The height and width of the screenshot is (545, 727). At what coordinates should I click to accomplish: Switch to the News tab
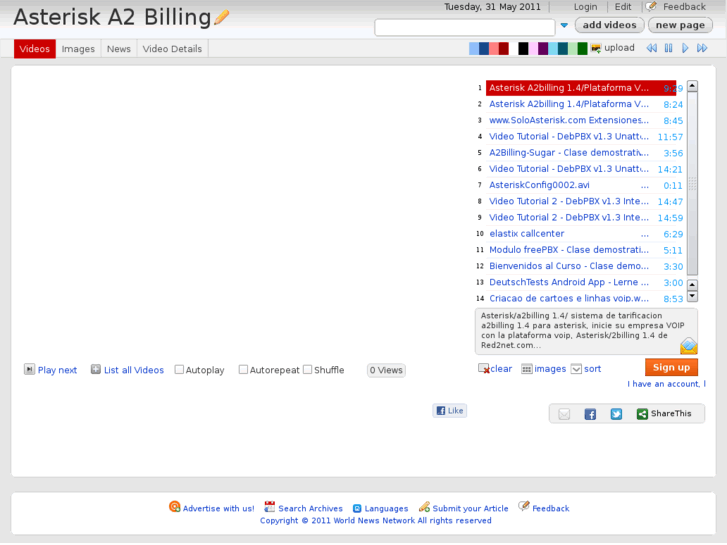coord(119,49)
